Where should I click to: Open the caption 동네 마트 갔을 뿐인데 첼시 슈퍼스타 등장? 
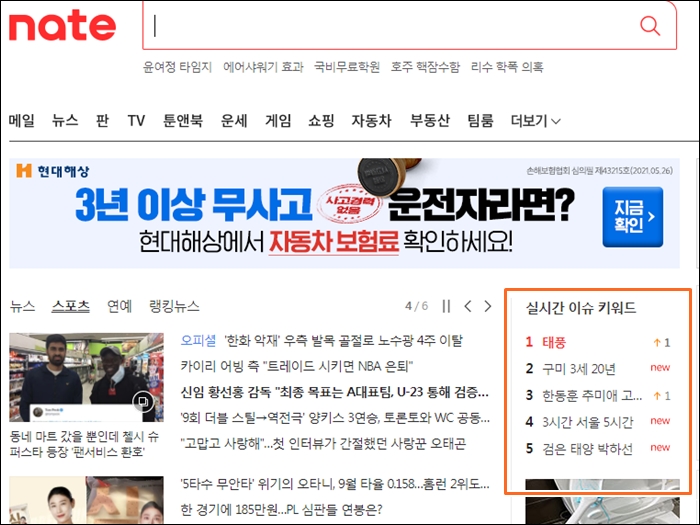pyautogui.click(x=84, y=444)
